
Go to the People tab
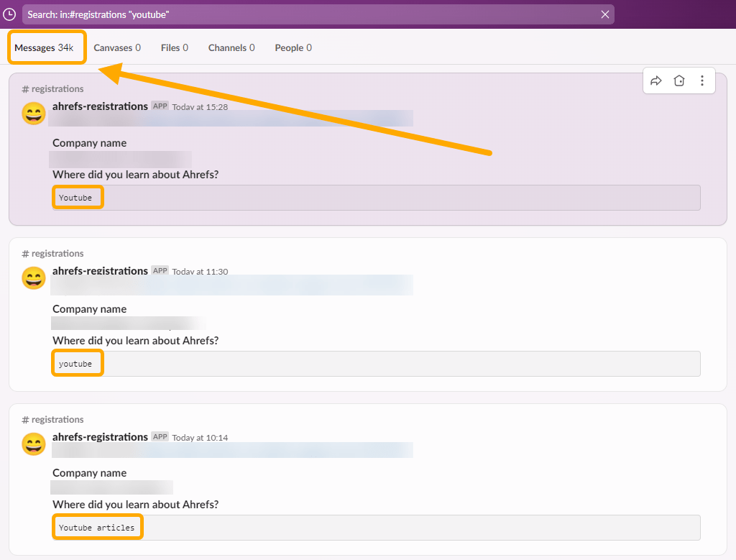click(x=293, y=48)
